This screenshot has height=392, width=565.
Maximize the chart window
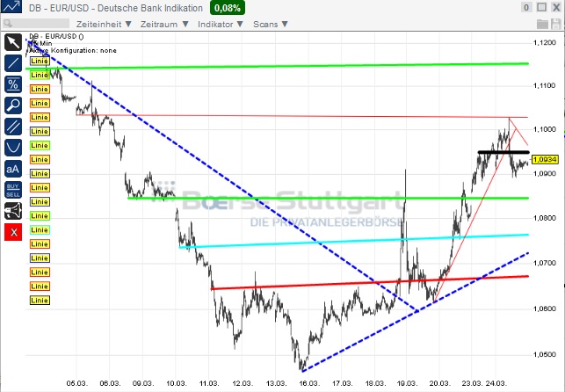coord(541,7)
